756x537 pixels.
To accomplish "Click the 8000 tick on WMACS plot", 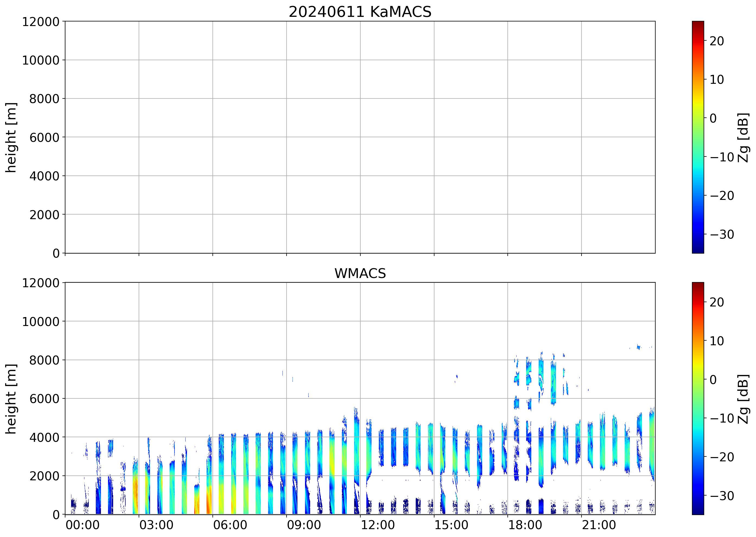I will pos(44,360).
